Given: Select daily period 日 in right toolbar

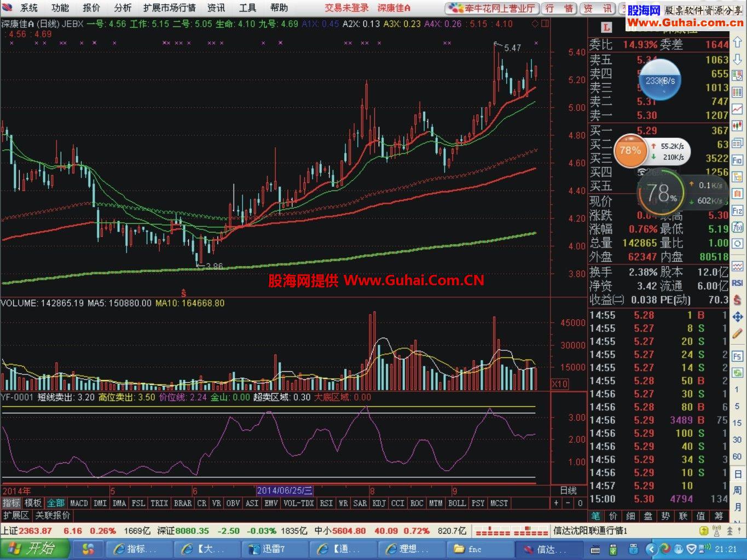Looking at the screenshot, I should click(x=738, y=474).
